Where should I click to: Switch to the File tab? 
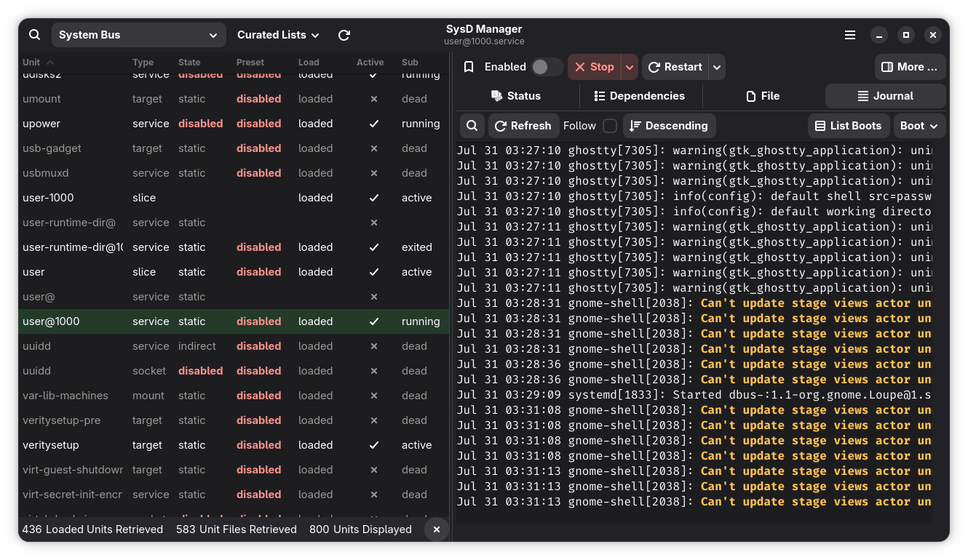[x=763, y=96]
